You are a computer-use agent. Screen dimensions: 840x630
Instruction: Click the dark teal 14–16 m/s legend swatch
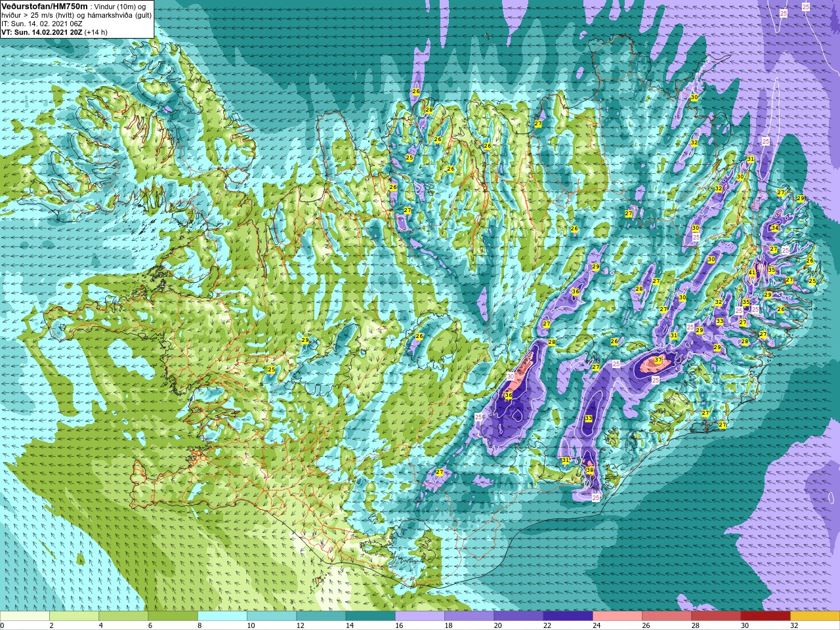pos(370,616)
